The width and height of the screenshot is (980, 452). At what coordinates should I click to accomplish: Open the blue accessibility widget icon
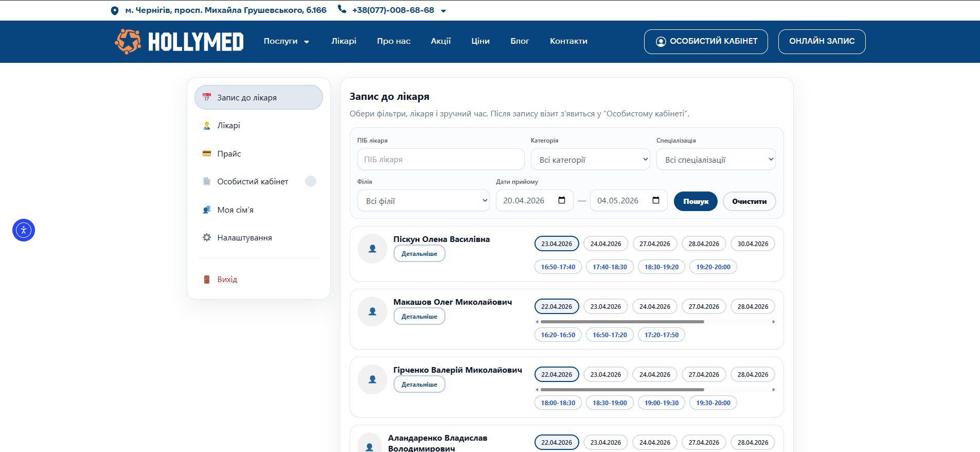[24, 230]
